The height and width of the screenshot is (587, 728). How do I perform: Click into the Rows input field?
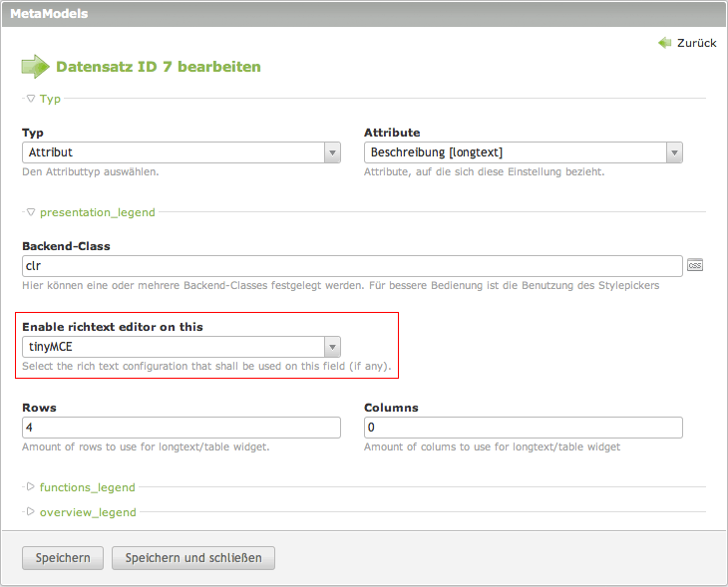coord(182,428)
